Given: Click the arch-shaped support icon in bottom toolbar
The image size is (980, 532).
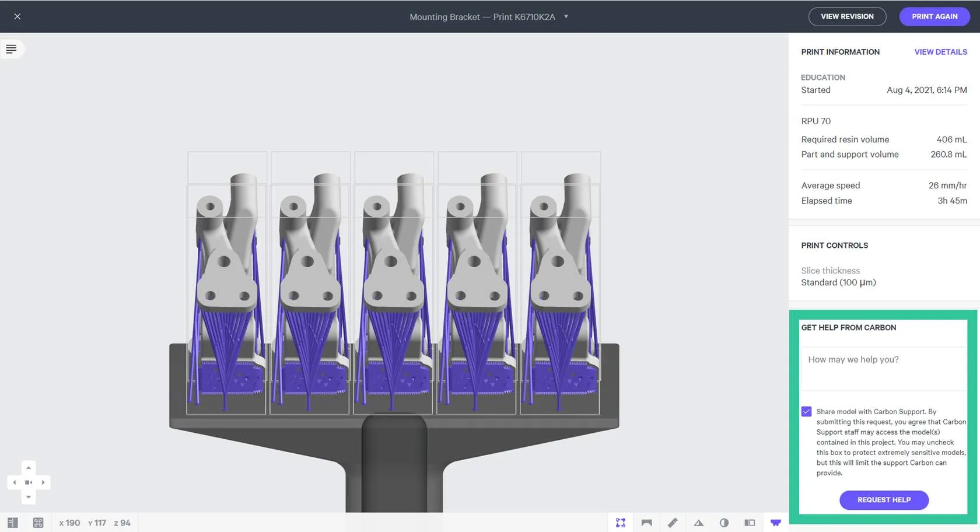Looking at the screenshot, I should click(x=646, y=523).
